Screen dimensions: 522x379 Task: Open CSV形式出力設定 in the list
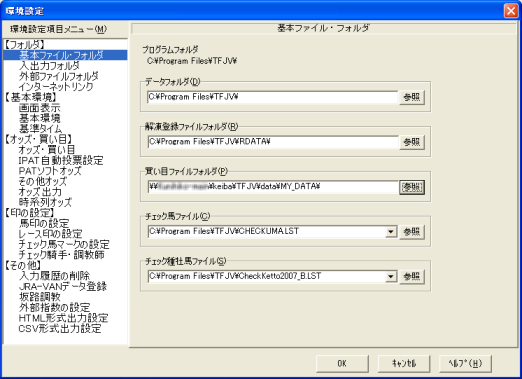(x=60, y=328)
